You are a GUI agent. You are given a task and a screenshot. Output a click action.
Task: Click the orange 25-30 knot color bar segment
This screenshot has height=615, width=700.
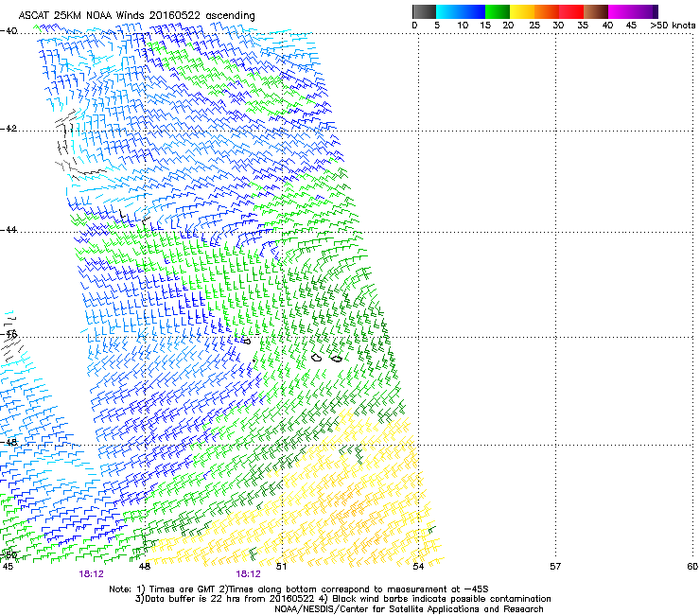(547, 11)
